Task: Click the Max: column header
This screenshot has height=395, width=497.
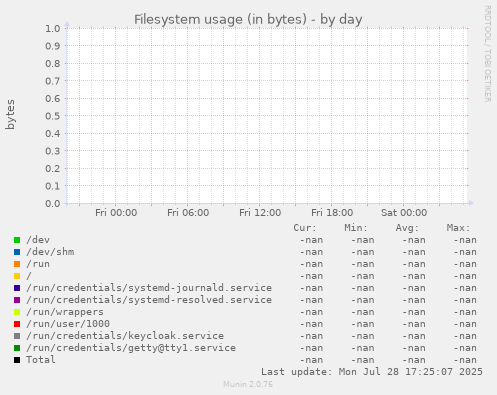Action: [x=458, y=228]
